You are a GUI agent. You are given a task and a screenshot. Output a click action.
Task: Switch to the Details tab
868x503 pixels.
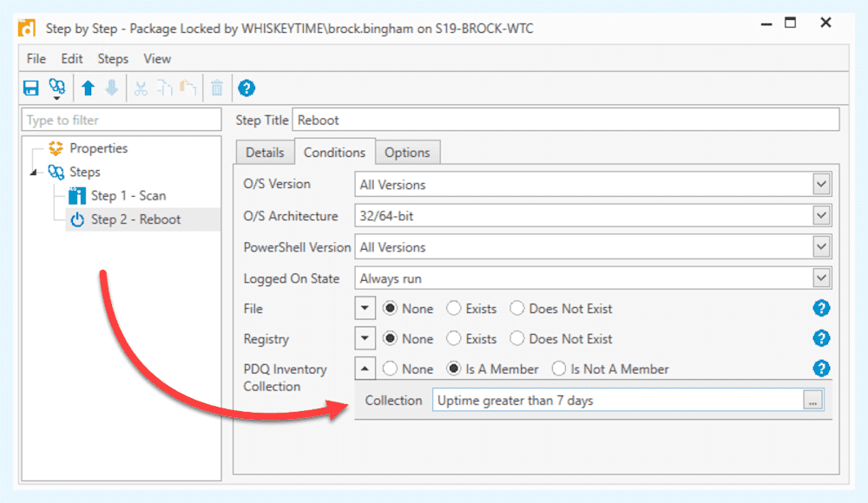265,153
